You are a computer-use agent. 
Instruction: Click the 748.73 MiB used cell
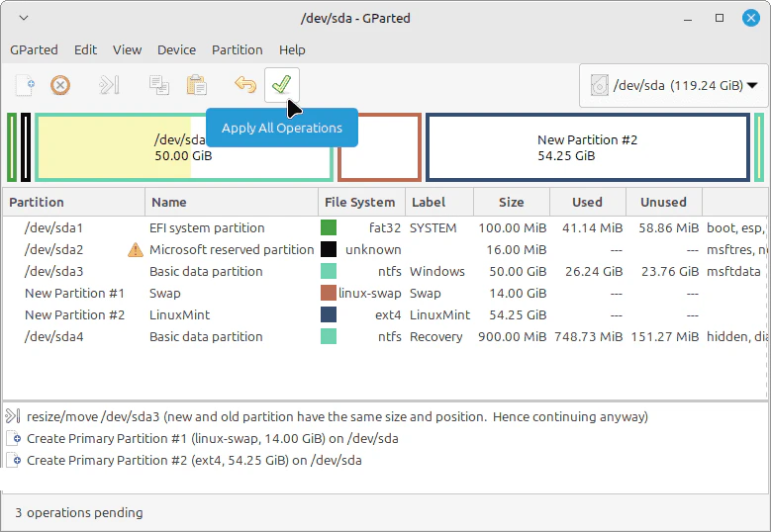point(589,336)
